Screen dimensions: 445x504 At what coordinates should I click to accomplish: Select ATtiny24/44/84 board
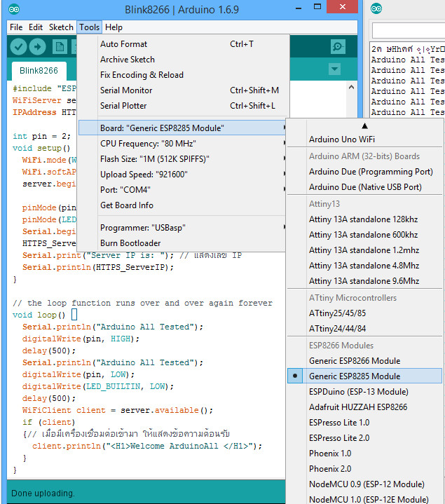[x=364, y=329]
